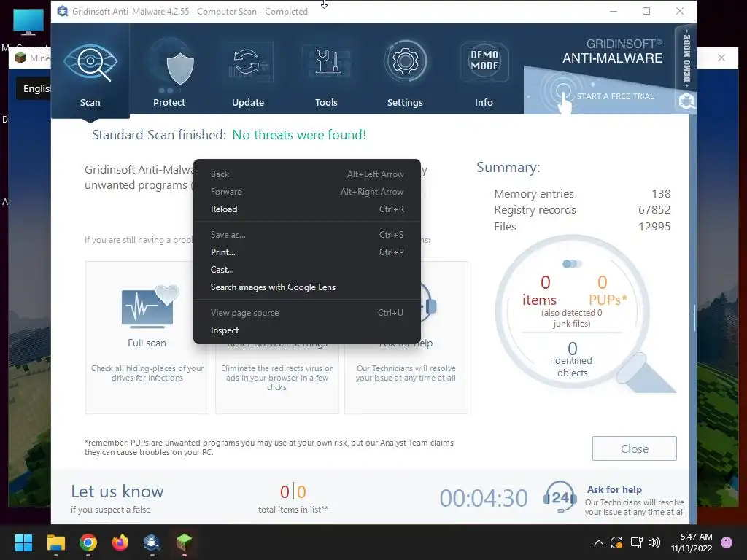747x560 pixels.
Task: Click the Let us know heading
Action: click(x=117, y=491)
